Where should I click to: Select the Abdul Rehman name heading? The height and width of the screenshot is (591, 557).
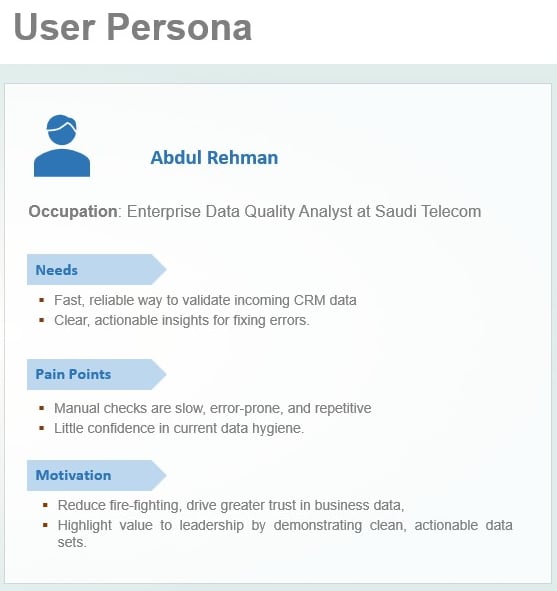[214, 158]
